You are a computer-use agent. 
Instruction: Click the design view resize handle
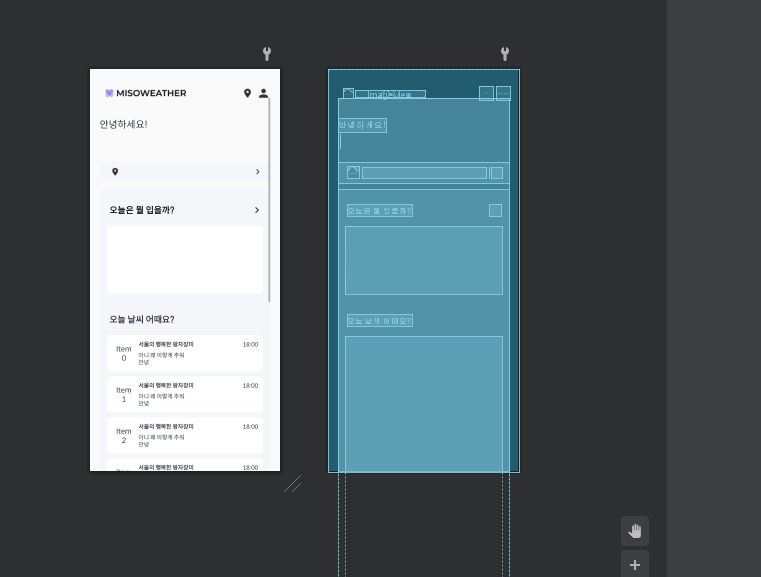point(293,484)
